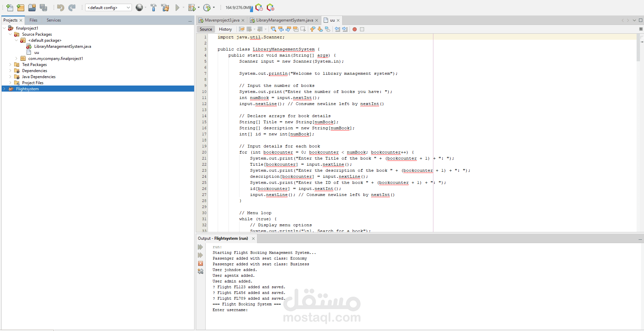The width and height of the screenshot is (644, 331).
Task: Click the first profiler snapshot icon beside memory meter
Action: [259, 7]
